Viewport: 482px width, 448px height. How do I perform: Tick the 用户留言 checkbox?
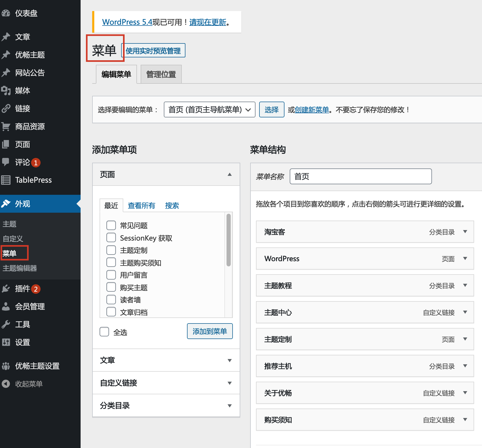pyautogui.click(x=111, y=275)
